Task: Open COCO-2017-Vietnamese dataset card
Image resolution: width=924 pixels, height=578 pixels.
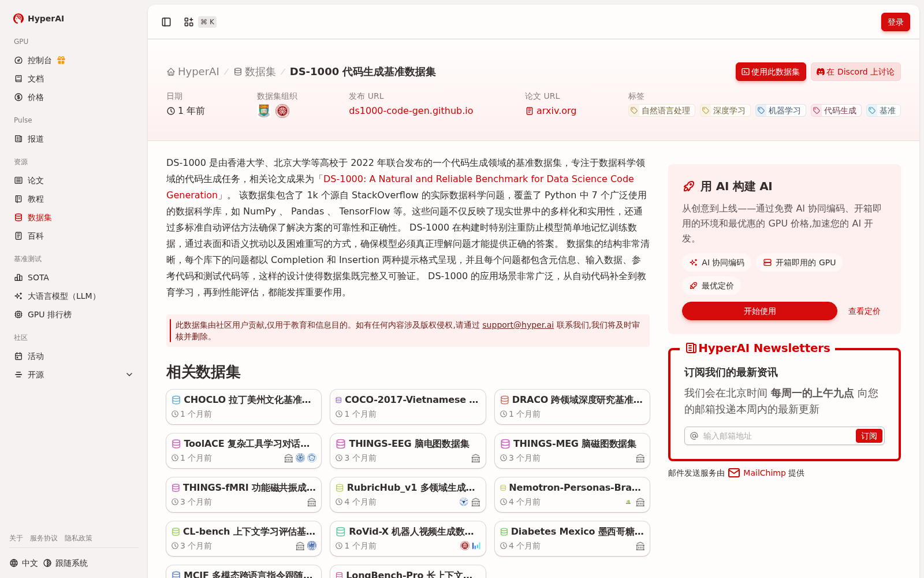Action: [408, 407]
